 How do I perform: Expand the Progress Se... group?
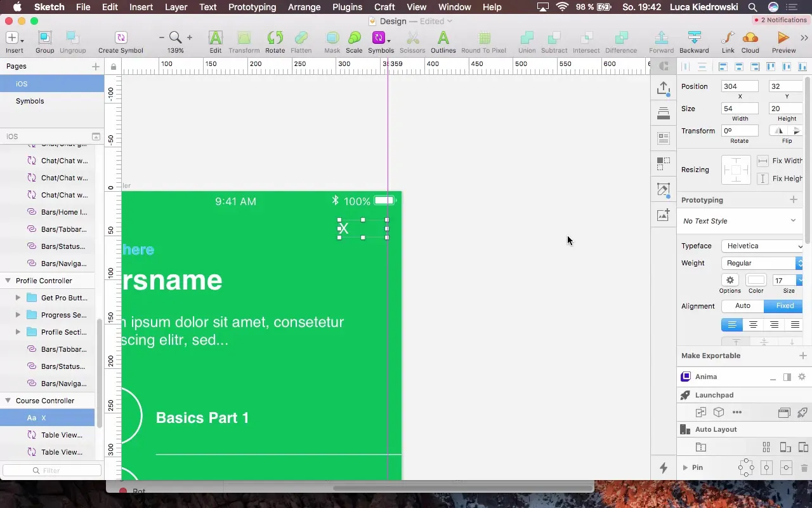tap(18, 315)
